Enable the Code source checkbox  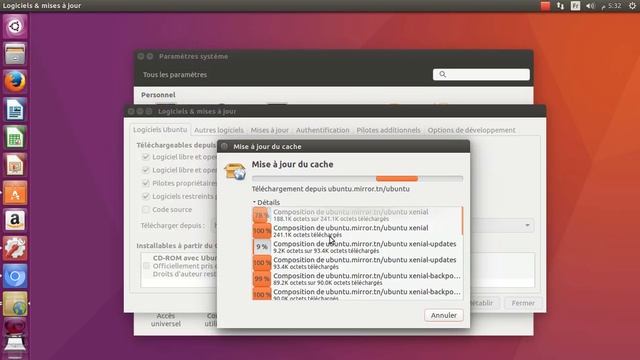point(146,209)
